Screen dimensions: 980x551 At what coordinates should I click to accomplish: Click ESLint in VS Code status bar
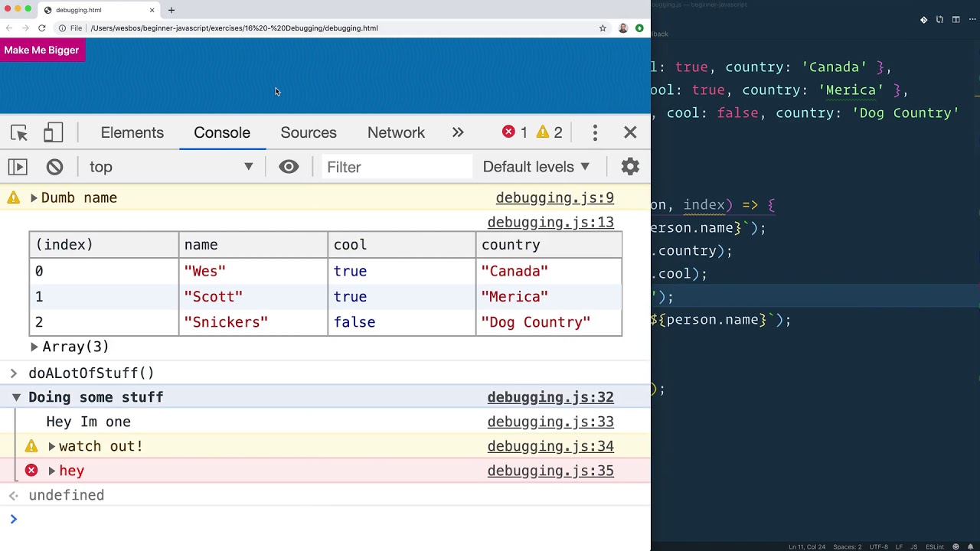pyautogui.click(x=935, y=547)
